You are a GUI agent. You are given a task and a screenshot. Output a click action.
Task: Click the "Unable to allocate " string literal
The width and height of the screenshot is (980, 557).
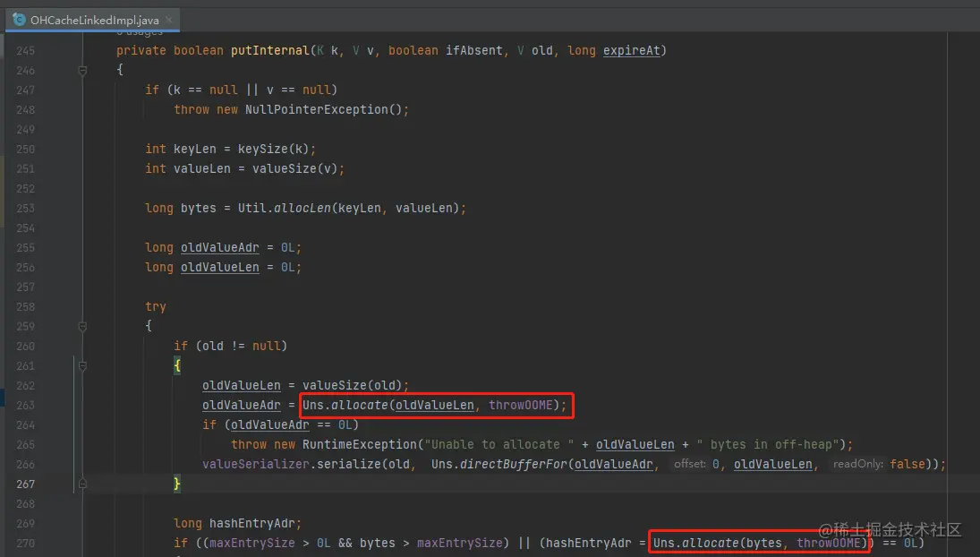[499, 444]
